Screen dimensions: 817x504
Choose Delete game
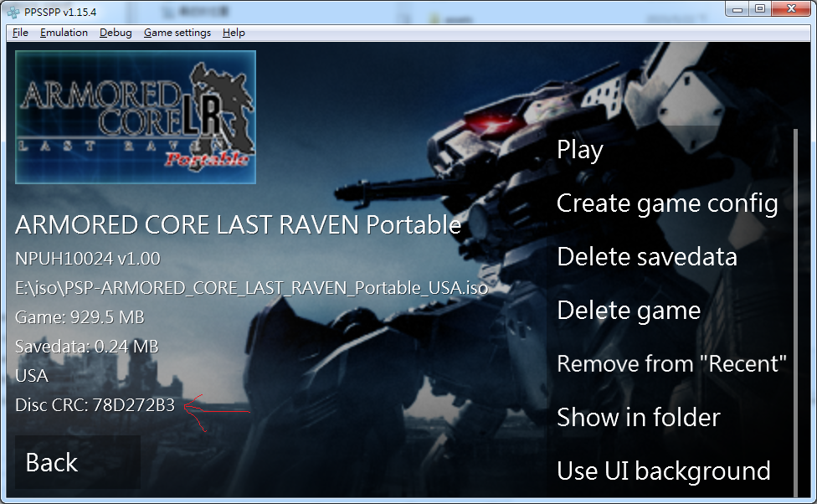629,310
